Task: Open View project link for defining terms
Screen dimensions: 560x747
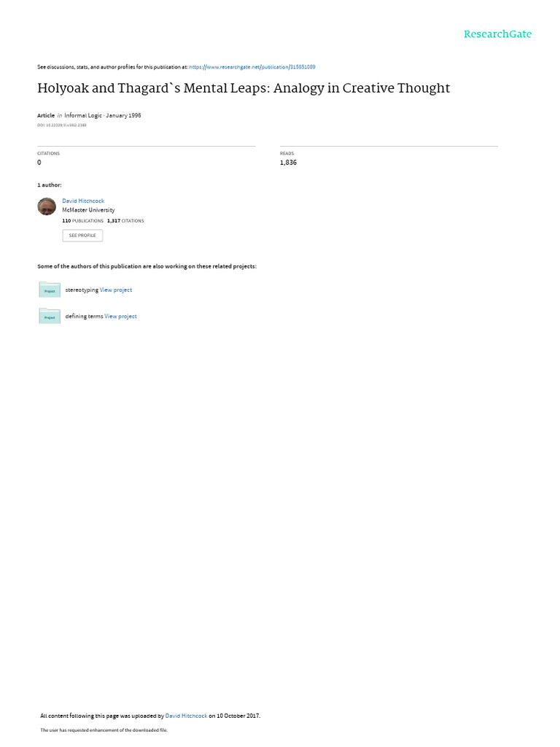Action: point(120,317)
